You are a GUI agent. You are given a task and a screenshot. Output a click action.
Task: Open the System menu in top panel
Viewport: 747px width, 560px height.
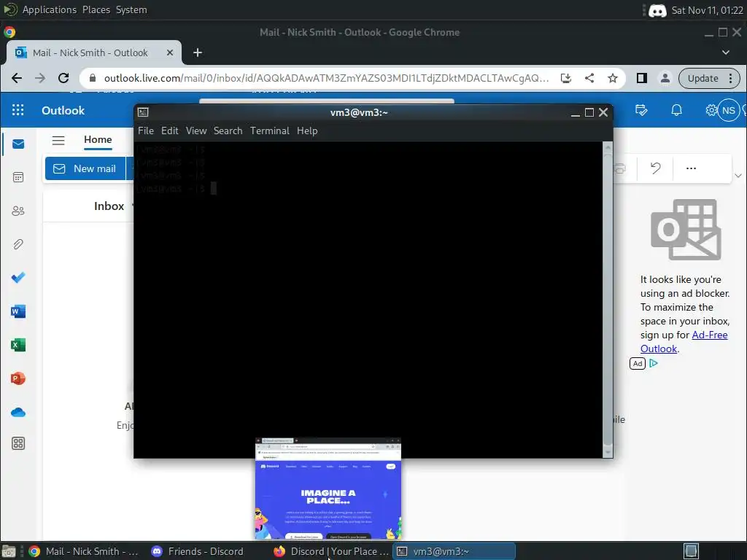point(131,9)
